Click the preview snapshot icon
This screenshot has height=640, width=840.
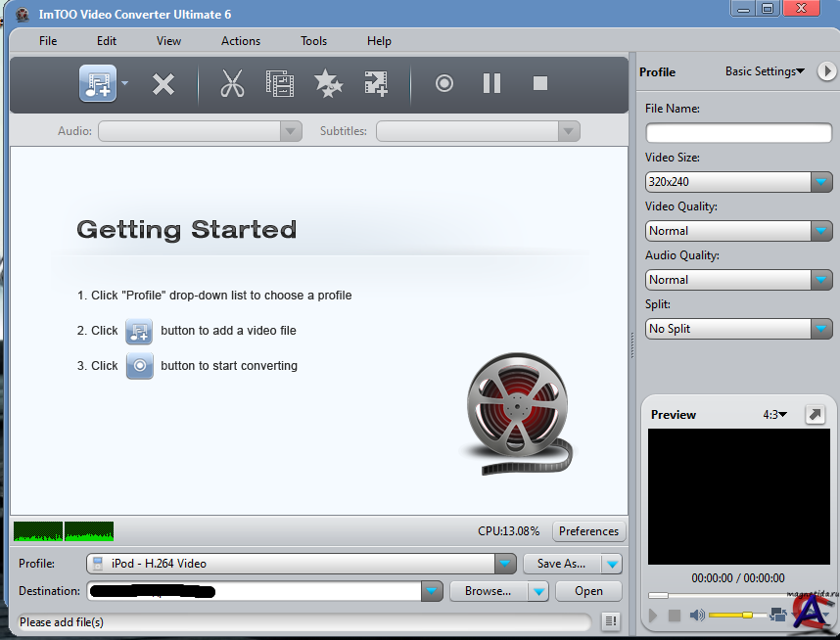pyautogui.click(x=778, y=615)
